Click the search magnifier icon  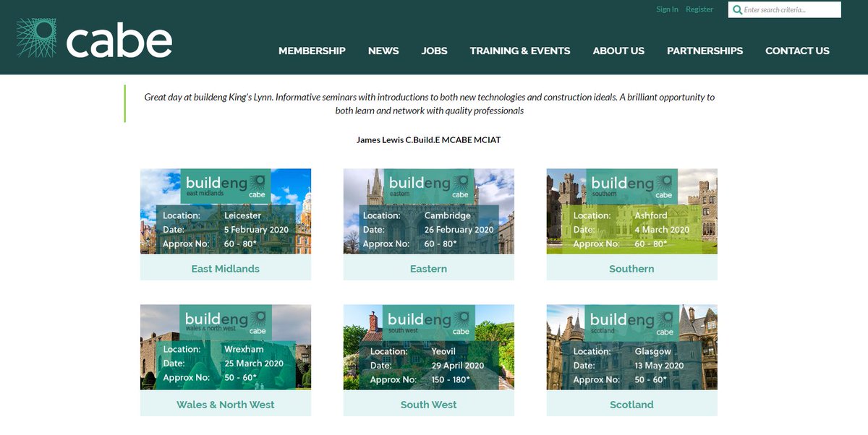pyautogui.click(x=737, y=10)
